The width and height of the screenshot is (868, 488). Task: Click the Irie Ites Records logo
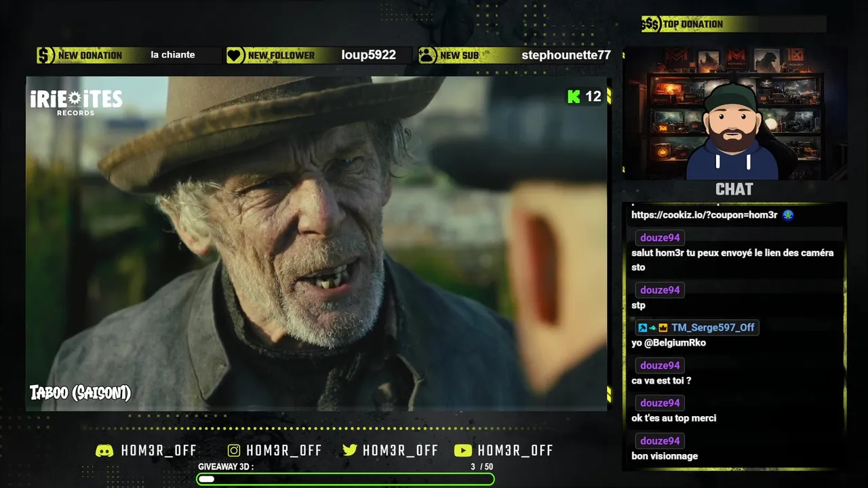(x=77, y=102)
